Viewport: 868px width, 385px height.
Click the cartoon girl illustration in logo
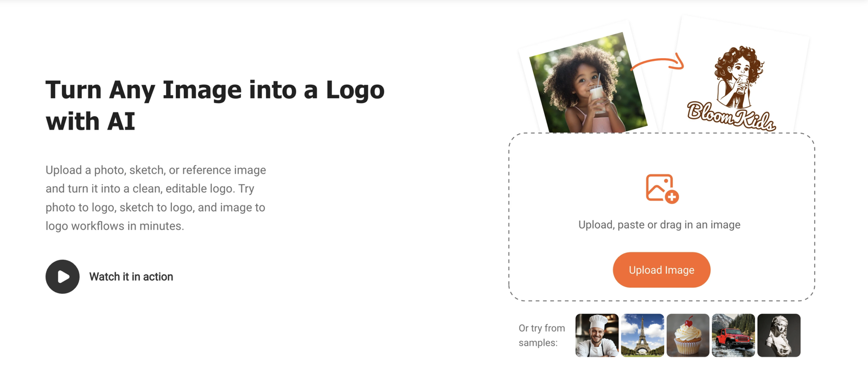coord(739,76)
